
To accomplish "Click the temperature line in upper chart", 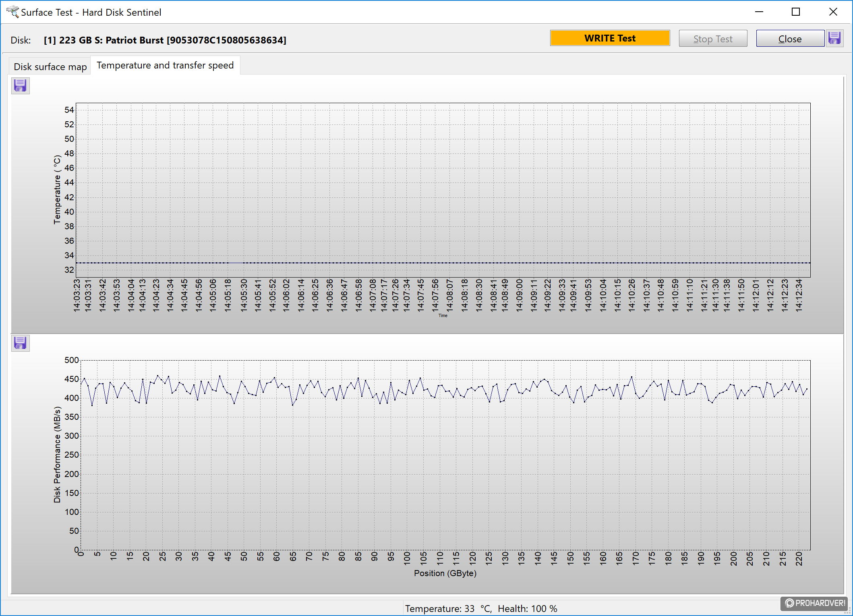I will 443,263.
